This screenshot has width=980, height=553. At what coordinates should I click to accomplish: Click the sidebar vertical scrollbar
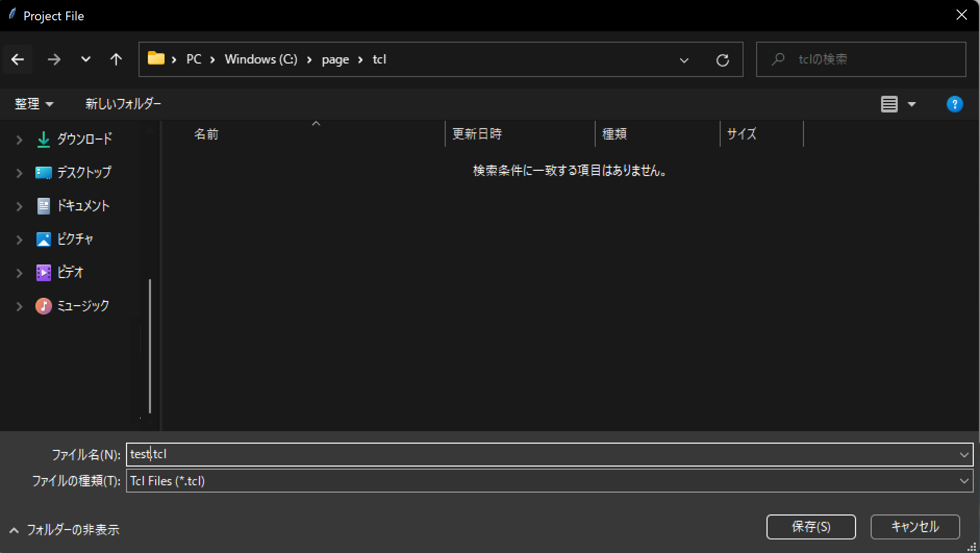[x=150, y=346]
